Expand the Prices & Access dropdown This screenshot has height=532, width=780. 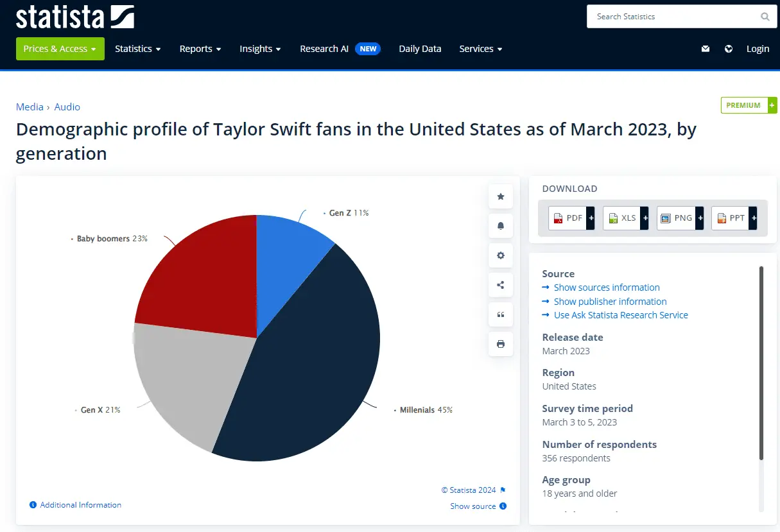[60, 49]
